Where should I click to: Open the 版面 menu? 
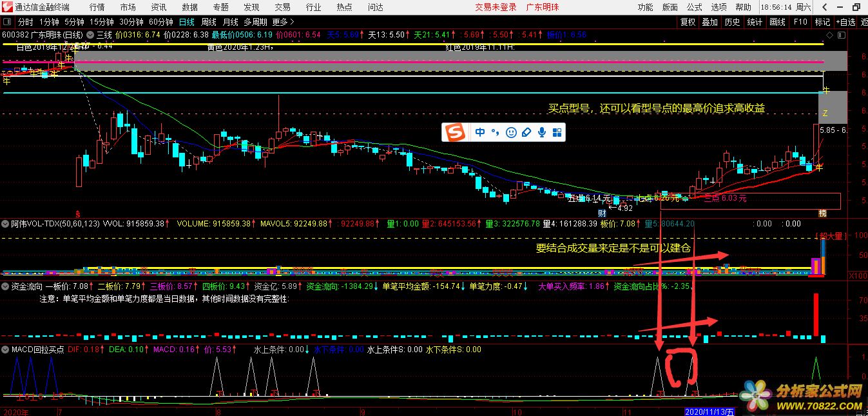[x=670, y=7]
